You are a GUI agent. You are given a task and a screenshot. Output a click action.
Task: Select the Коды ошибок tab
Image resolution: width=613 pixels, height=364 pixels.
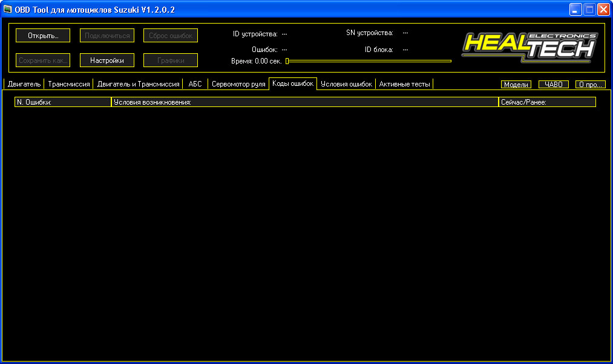pos(293,83)
